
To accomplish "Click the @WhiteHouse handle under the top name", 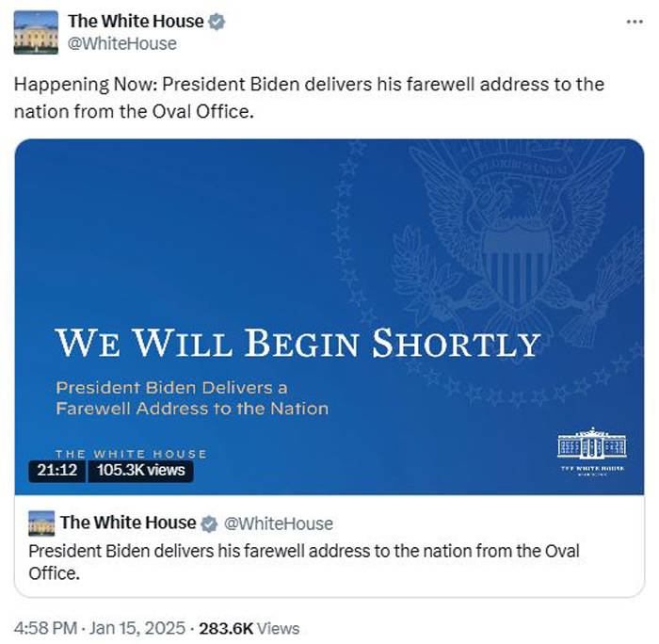I will 121,43.
